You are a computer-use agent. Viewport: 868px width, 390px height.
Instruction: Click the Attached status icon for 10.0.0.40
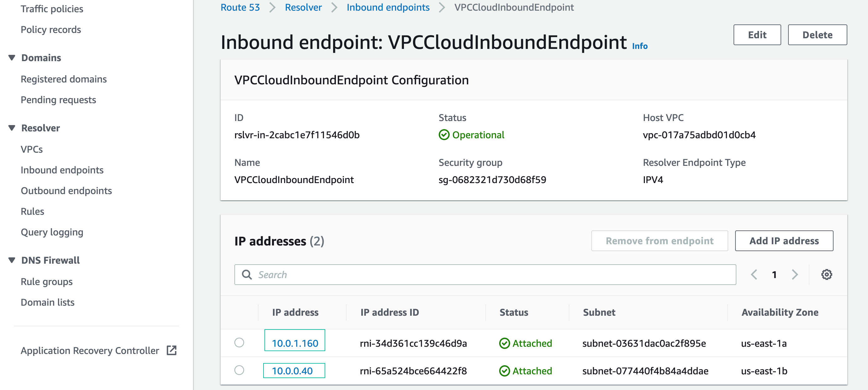504,371
